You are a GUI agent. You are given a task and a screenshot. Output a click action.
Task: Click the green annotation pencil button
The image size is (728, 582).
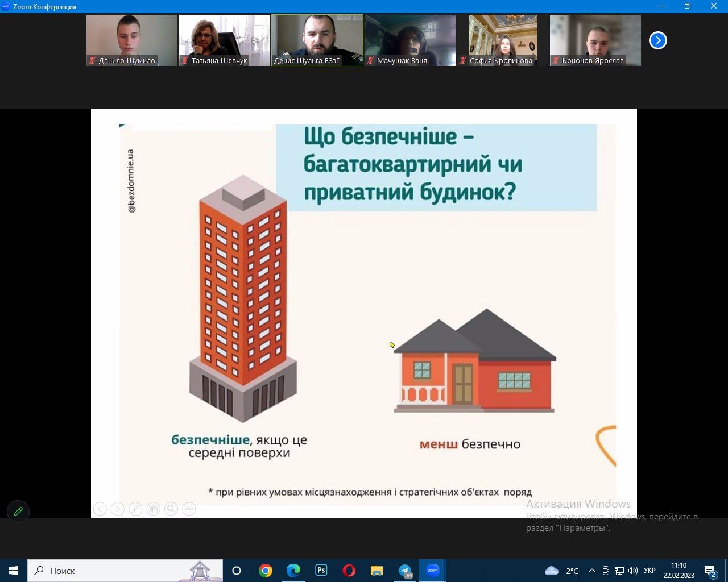[18, 511]
